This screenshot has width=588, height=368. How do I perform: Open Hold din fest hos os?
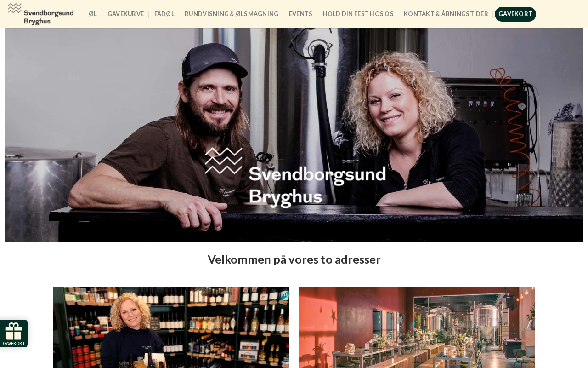358,14
